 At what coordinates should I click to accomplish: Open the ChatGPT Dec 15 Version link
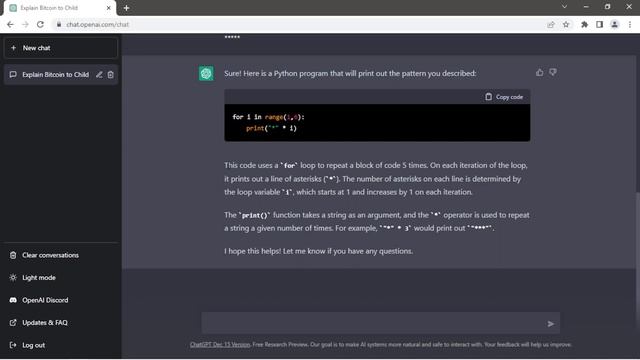220,344
